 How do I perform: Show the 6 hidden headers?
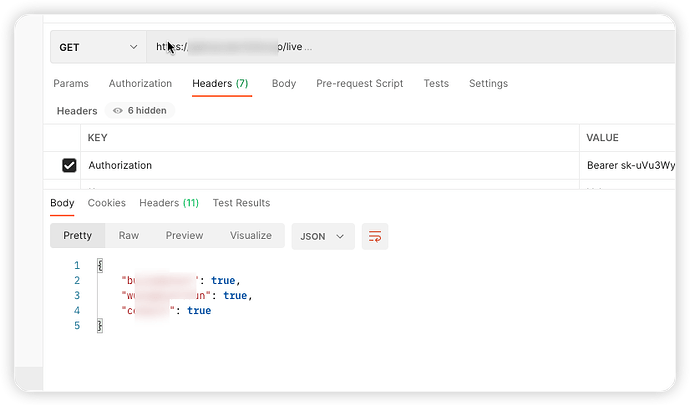[140, 111]
